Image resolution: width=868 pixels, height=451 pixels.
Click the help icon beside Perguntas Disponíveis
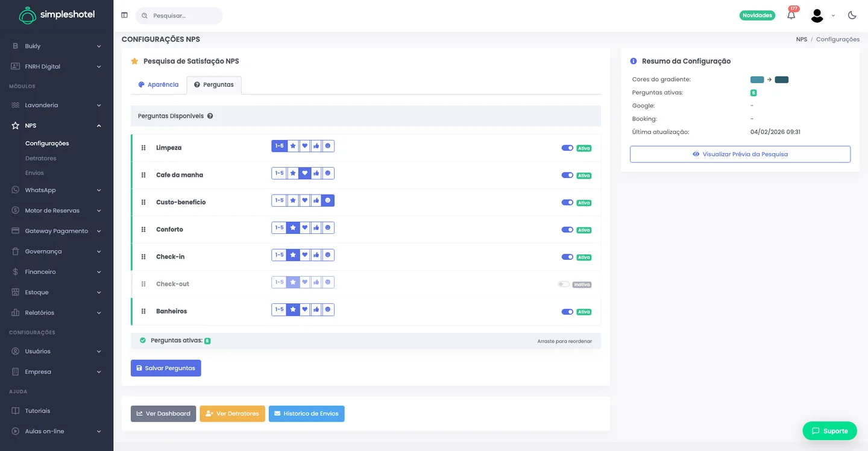210,116
